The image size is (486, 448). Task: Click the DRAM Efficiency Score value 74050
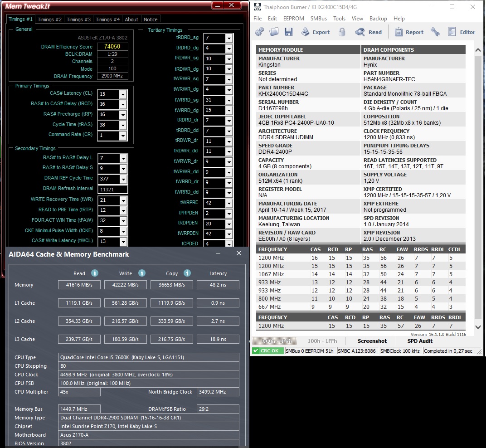pyautogui.click(x=112, y=47)
